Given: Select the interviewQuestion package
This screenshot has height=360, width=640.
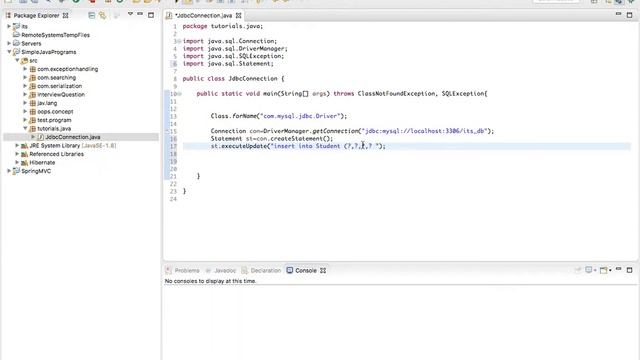Looking at the screenshot, I should click(x=61, y=94).
